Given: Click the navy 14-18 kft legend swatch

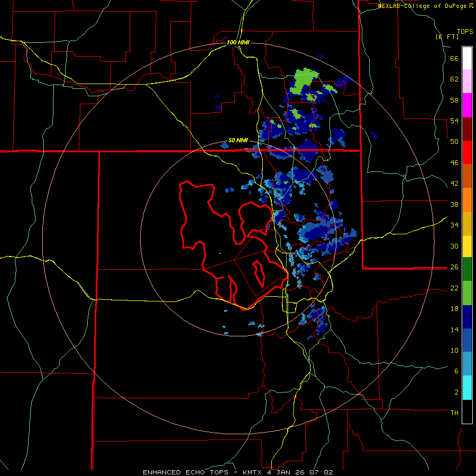Looking at the screenshot, I should click(467, 317).
